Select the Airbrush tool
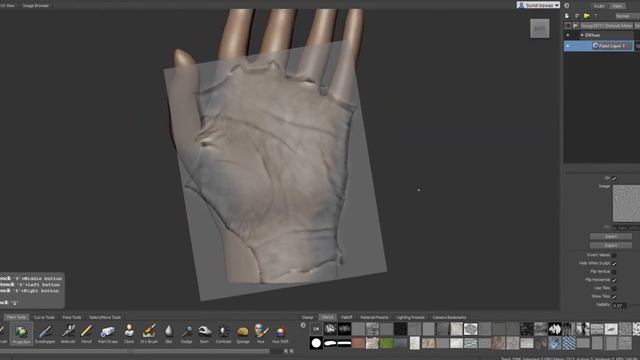Screen dimensions: 640x360 tap(68, 333)
